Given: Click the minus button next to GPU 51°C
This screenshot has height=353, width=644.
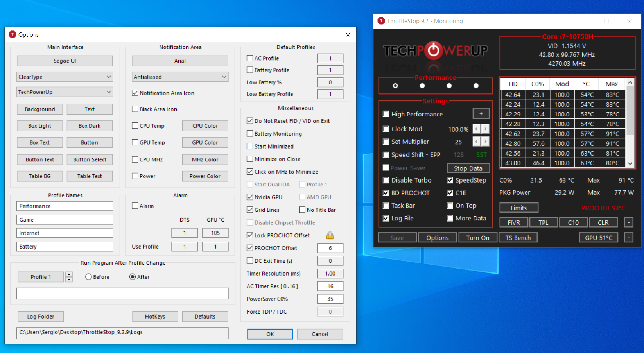Looking at the screenshot, I should (x=629, y=237).
